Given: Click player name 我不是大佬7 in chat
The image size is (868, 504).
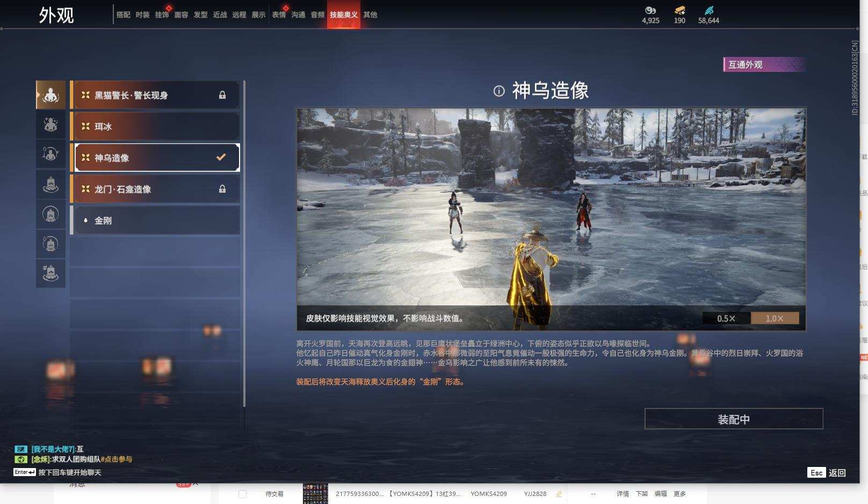Looking at the screenshot, I should (53, 449).
